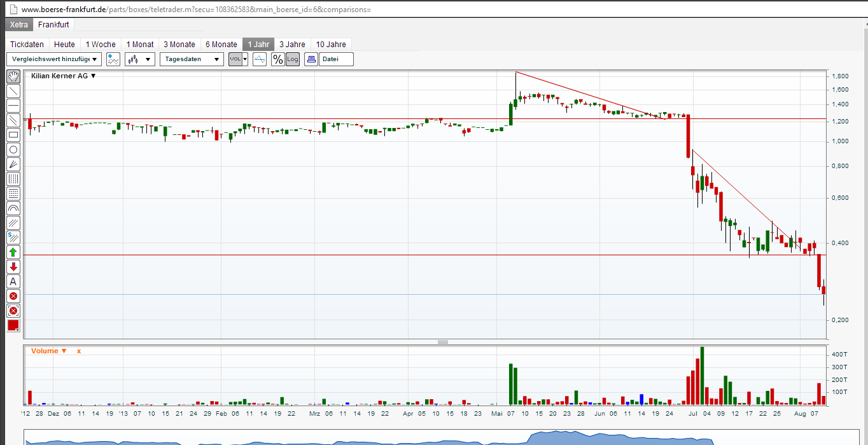This screenshot has width=868, height=445.
Task: Select the 1 Monat time range
Action: [x=140, y=44]
